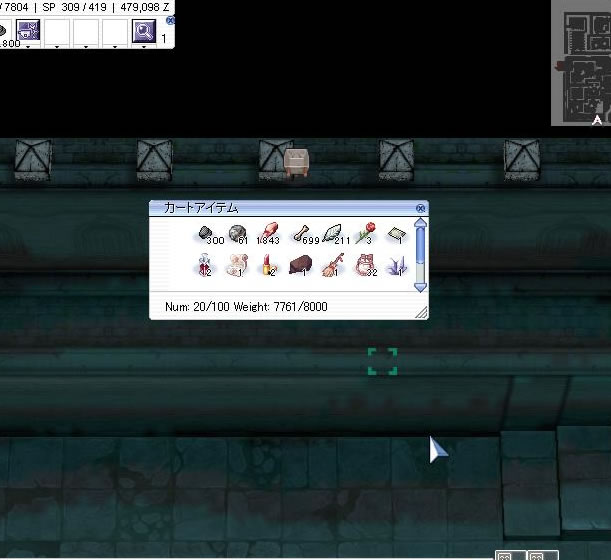The width and height of the screenshot is (611, 560).
Task: Use the cart skill icon in hotkey bar
Action: pyautogui.click(x=28, y=30)
